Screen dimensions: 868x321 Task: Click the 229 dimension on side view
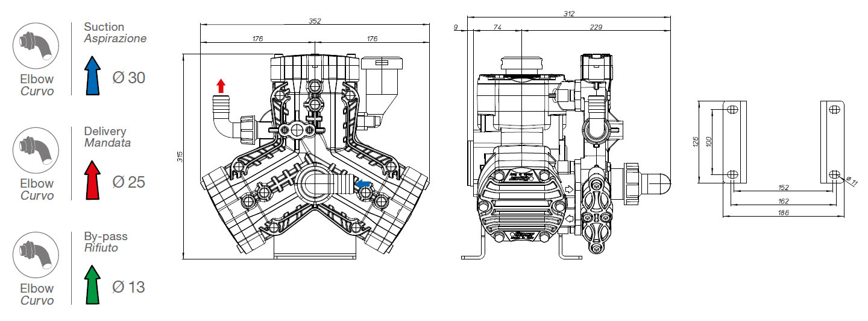click(x=596, y=27)
